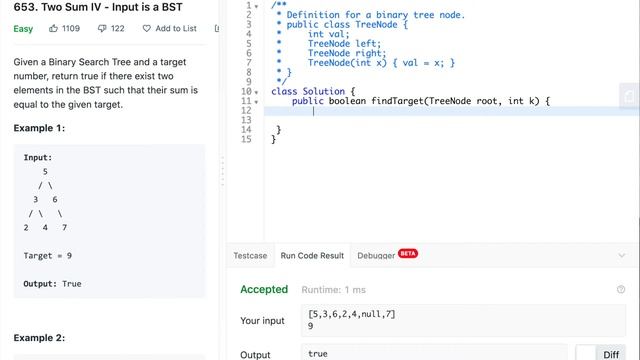Fold the class Solution block at line 10
The height and width of the screenshot is (360, 640).
point(256,92)
